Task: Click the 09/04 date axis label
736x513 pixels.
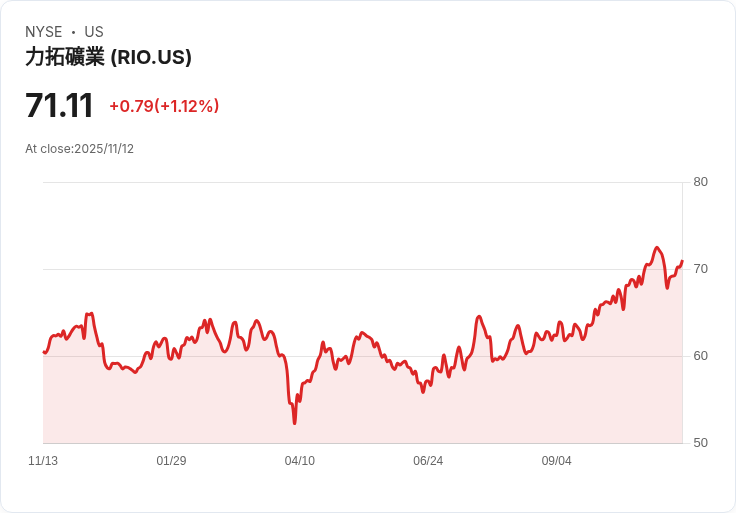Action: 557,461
